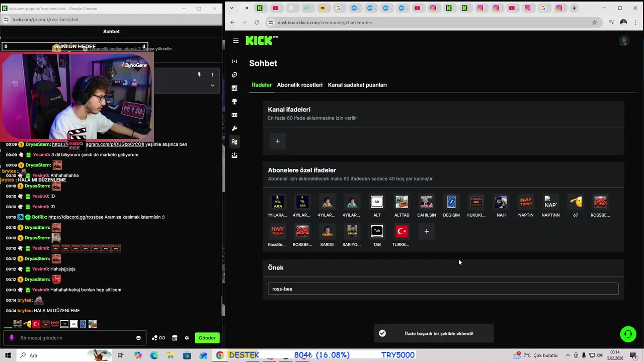Image resolution: width=644 pixels, height=362 pixels.
Task: Open the bar chart analytics sidebar icon
Action: [234, 88]
